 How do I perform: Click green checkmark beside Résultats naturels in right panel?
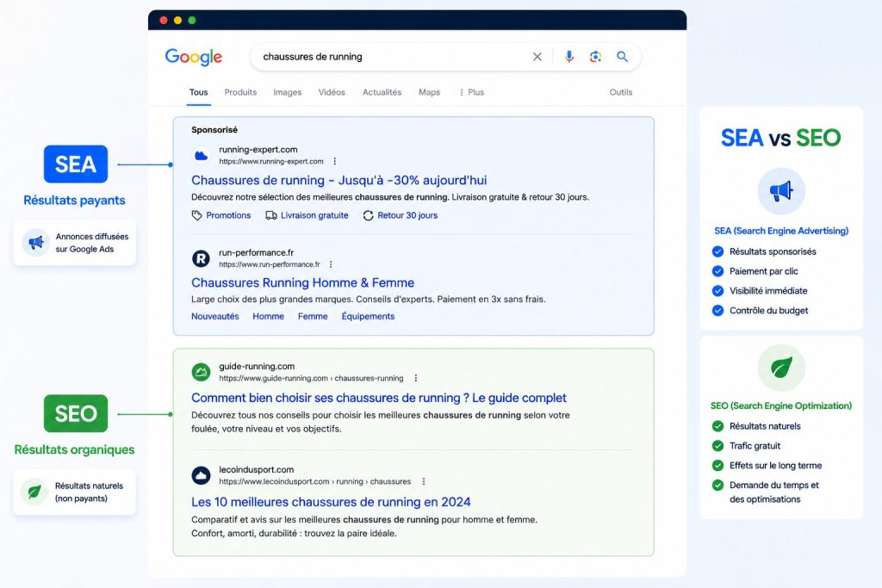(717, 426)
